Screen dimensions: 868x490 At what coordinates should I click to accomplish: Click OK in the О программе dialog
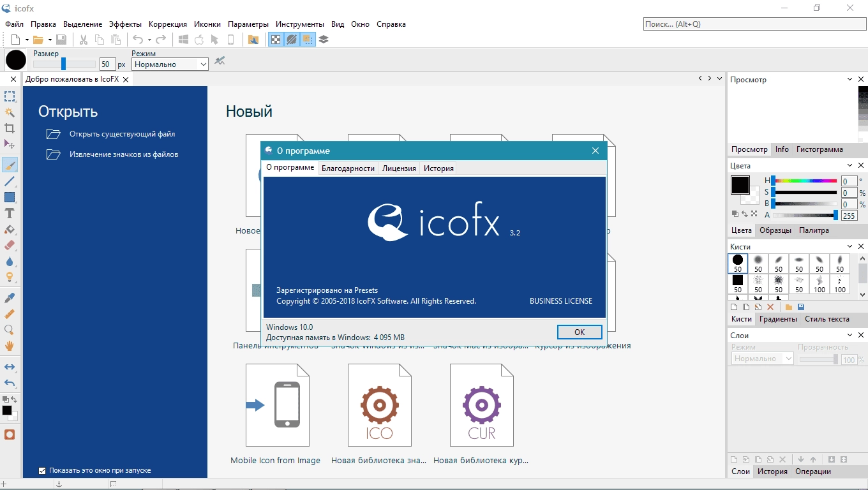click(x=580, y=332)
